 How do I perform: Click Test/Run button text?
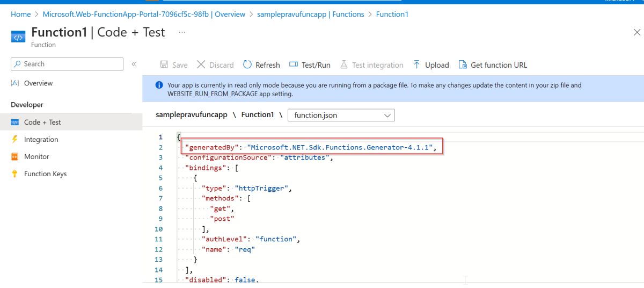[316, 65]
